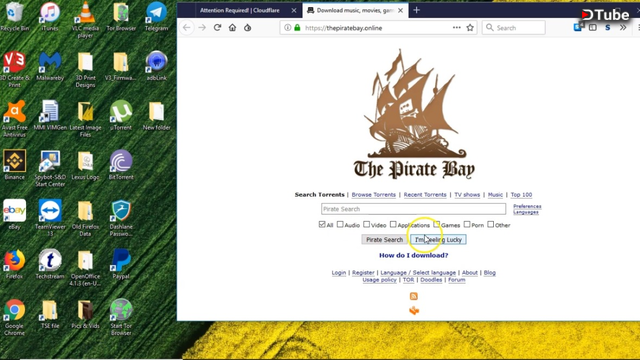The image size is (640, 360).
Task: Open the Preferences link
Action: point(527,206)
